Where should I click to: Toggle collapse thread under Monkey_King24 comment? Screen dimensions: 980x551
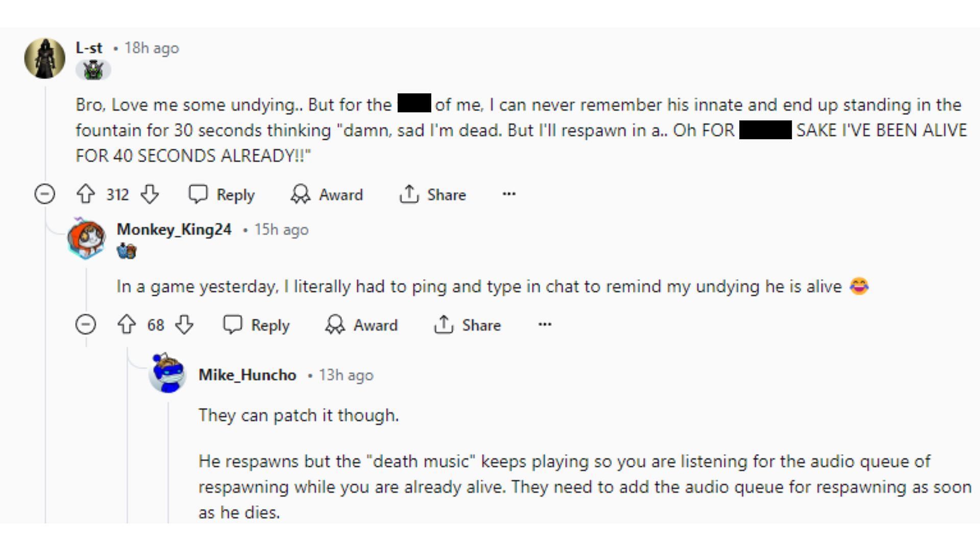coord(85,325)
